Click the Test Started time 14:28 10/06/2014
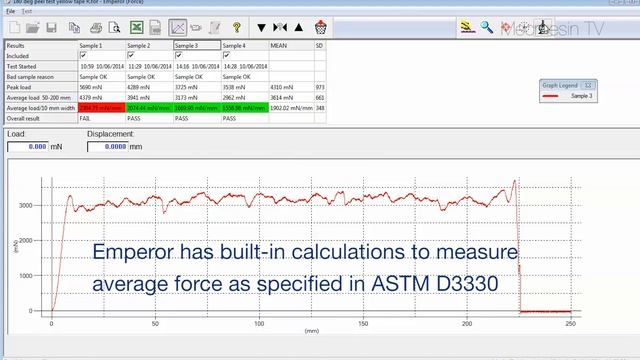The image size is (640, 360). click(x=245, y=66)
